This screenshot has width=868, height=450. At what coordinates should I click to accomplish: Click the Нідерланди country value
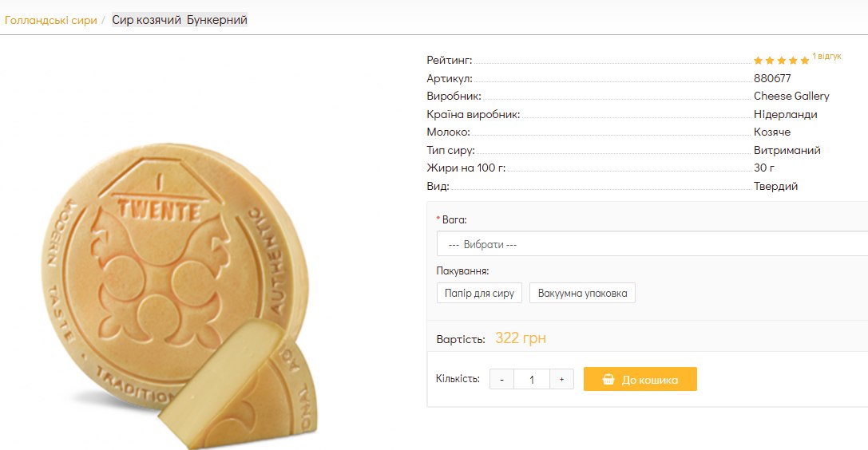785,114
